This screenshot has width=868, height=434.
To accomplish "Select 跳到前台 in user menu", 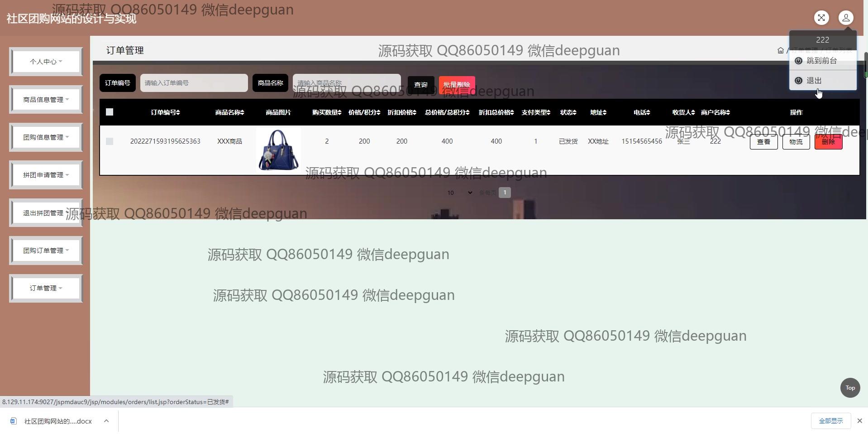I will click(x=822, y=61).
